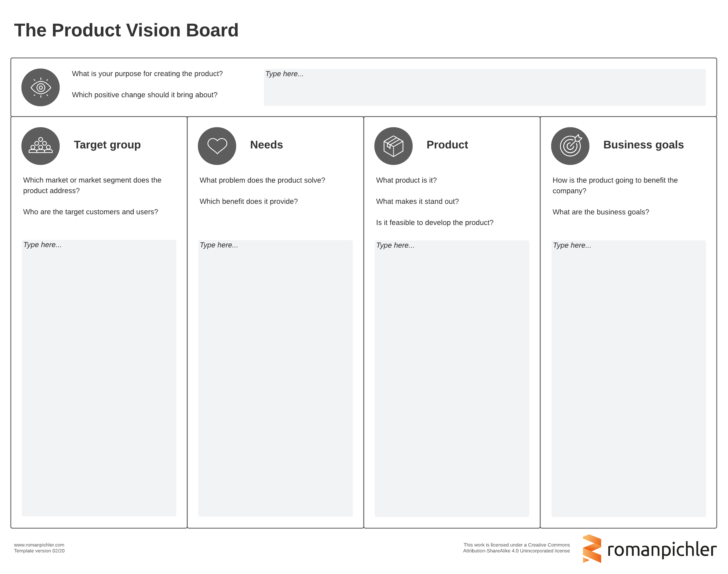Click the Template version 02/20 text
This screenshot has height=574, width=728.
tap(39, 551)
